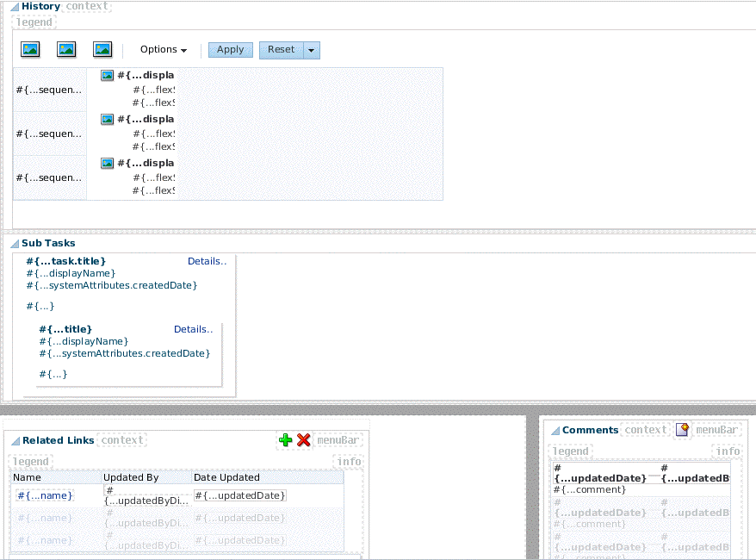Click the green plus icon in Related Links
The image size is (756, 560).
coord(286,440)
